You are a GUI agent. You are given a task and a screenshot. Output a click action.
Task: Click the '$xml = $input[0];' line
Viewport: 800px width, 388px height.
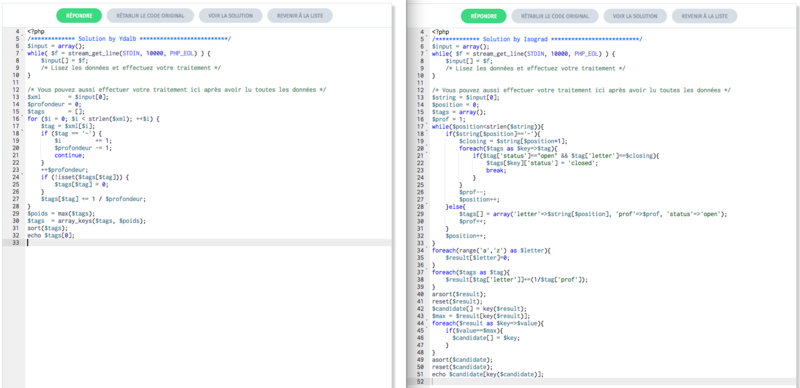(68, 97)
